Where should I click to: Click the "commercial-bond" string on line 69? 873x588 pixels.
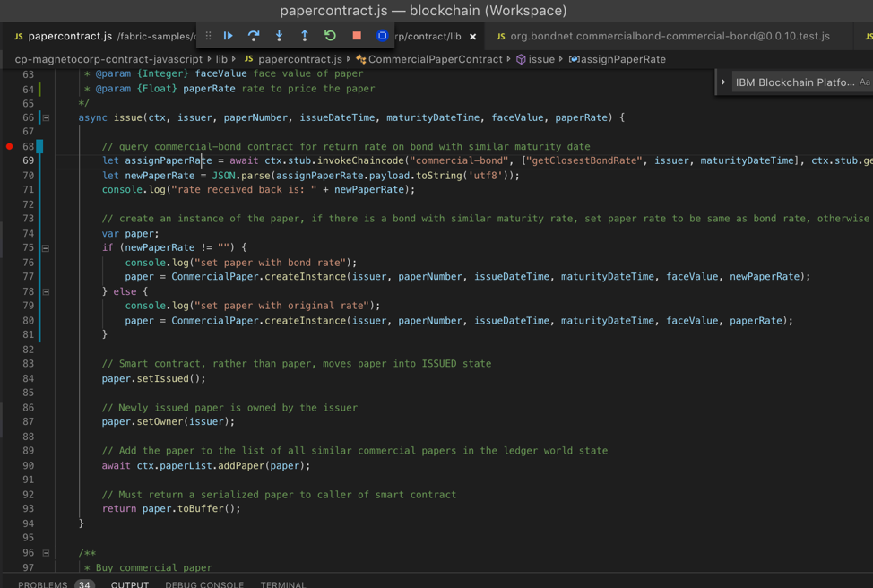(459, 160)
